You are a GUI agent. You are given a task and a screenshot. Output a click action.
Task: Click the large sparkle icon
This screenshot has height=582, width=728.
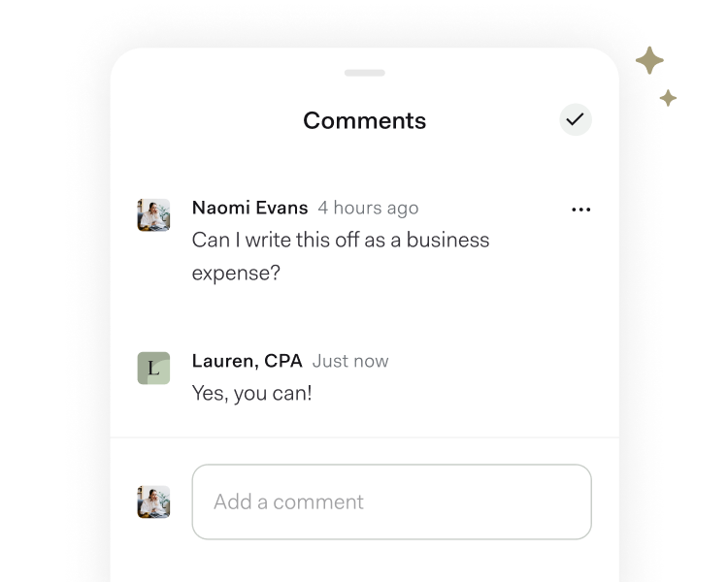tap(649, 62)
